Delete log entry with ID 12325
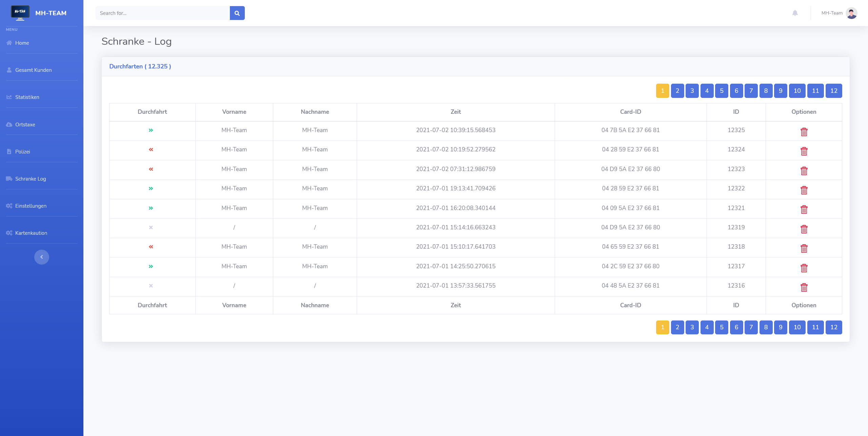This screenshot has height=436, width=868. point(804,132)
